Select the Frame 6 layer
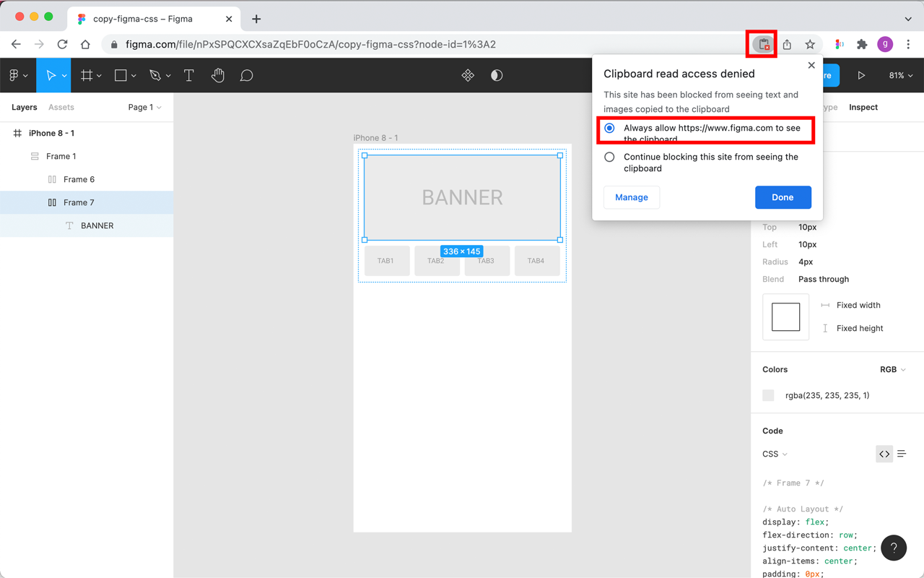Viewport: 924px width, 578px height. point(87,179)
